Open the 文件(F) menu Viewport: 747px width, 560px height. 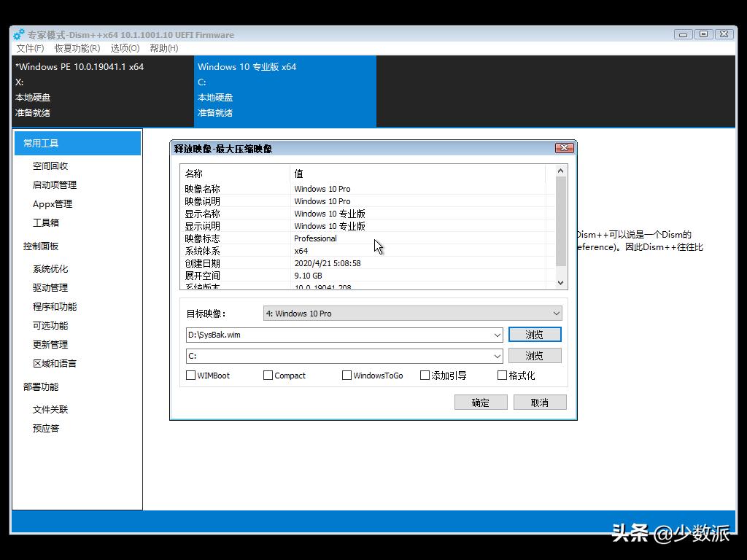[x=28, y=48]
